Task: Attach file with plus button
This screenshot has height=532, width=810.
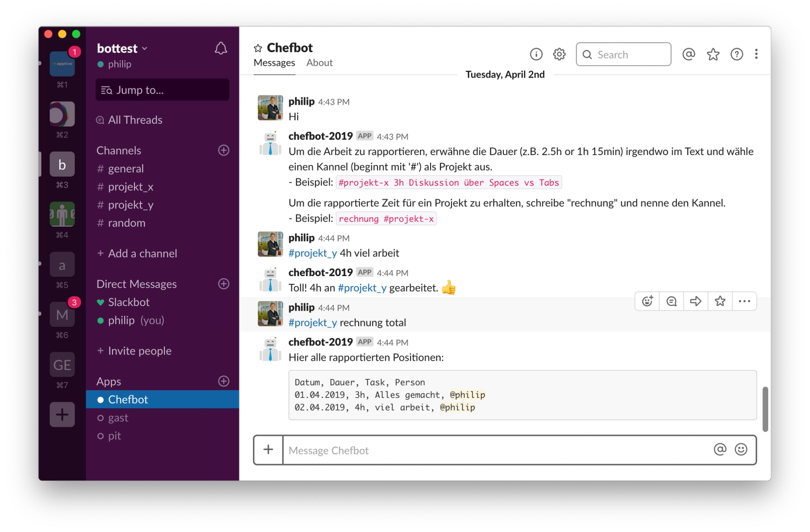Action: coord(268,450)
